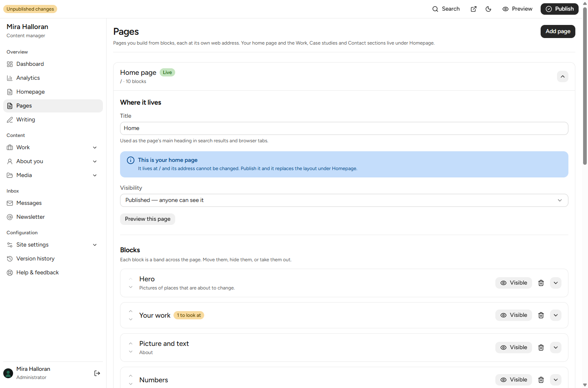Open the Writing section

pyautogui.click(x=53, y=120)
